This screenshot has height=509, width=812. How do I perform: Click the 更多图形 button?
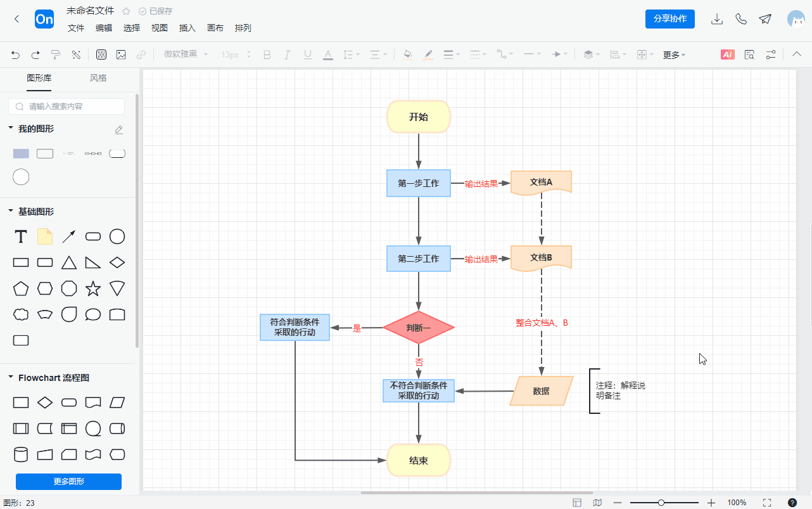(x=68, y=482)
